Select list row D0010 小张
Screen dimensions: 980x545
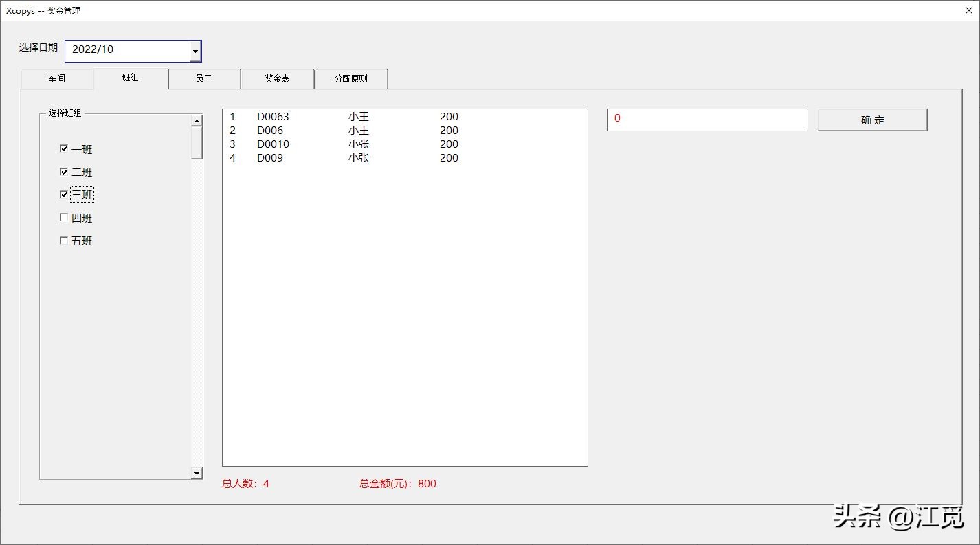pyautogui.click(x=405, y=144)
